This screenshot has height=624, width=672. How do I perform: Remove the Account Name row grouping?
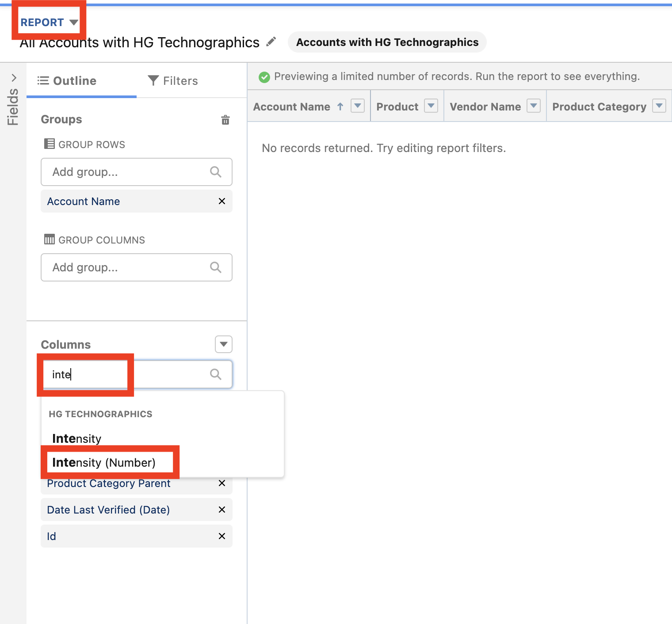(222, 201)
